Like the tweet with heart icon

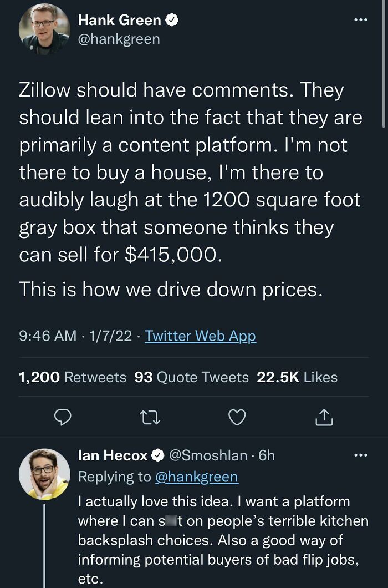point(237,417)
